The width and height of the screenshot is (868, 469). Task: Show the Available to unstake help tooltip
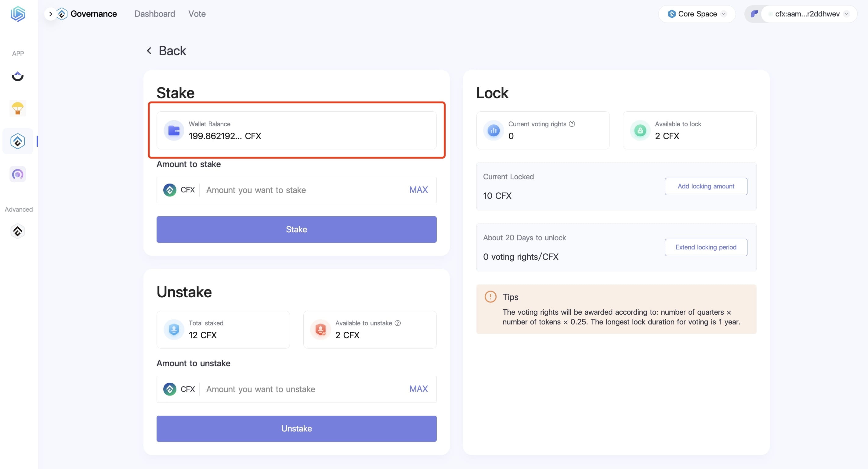coord(398,323)
